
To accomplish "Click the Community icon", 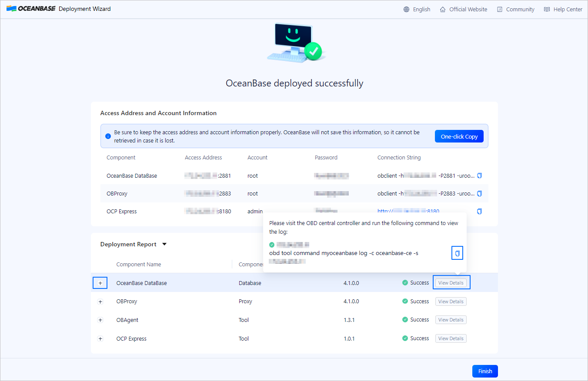I will click(x=500, y=9).
